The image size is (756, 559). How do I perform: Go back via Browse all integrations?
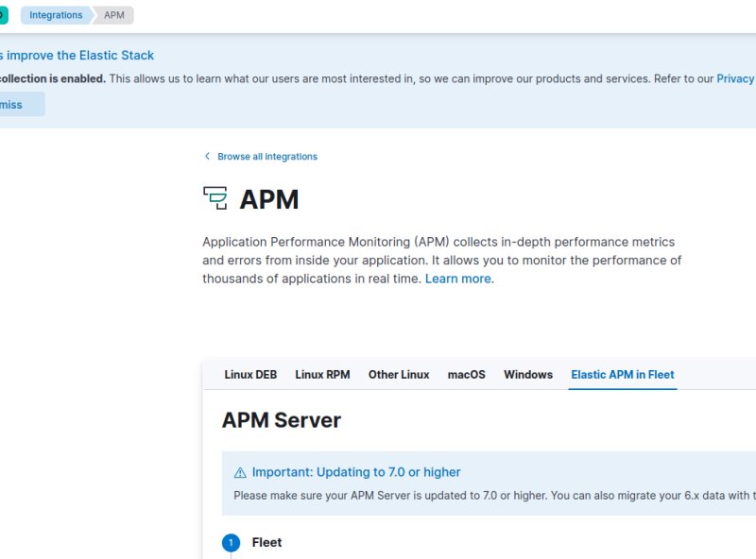(267, 157)
